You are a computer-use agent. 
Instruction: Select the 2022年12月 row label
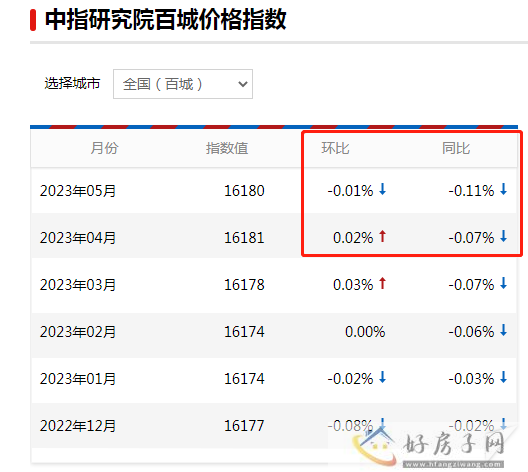(x=78, y=426)
